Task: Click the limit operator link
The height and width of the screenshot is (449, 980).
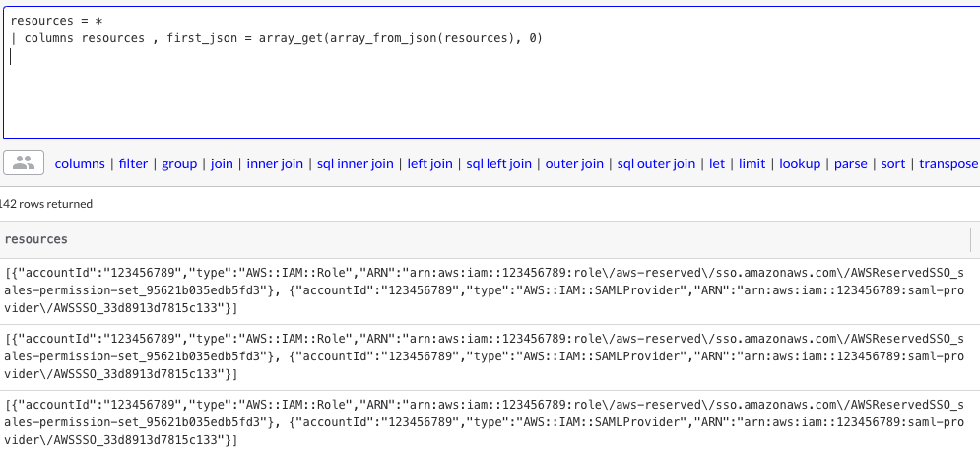Action: click(751, 164)
